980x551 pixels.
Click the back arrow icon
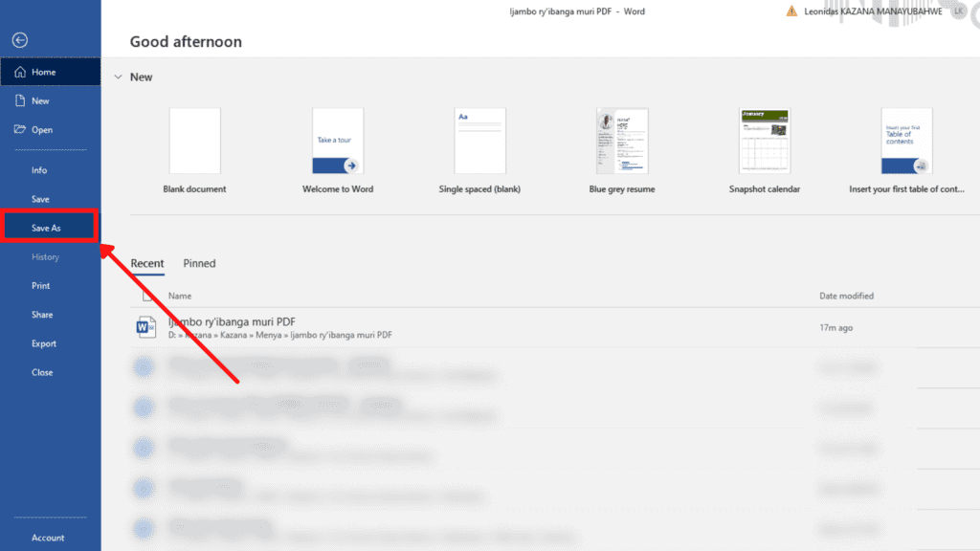(x=20, y=40)
